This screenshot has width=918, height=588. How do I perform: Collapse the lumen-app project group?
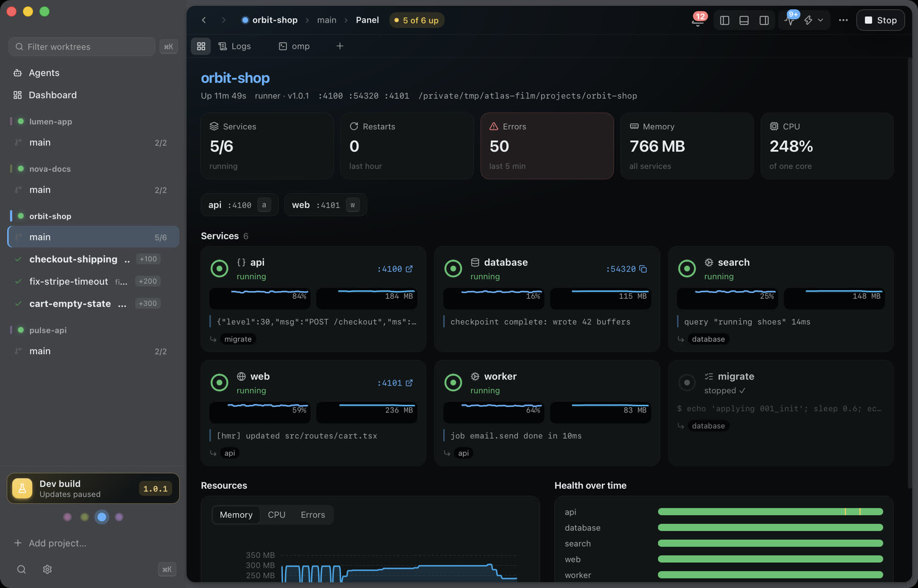click(50, 122)
